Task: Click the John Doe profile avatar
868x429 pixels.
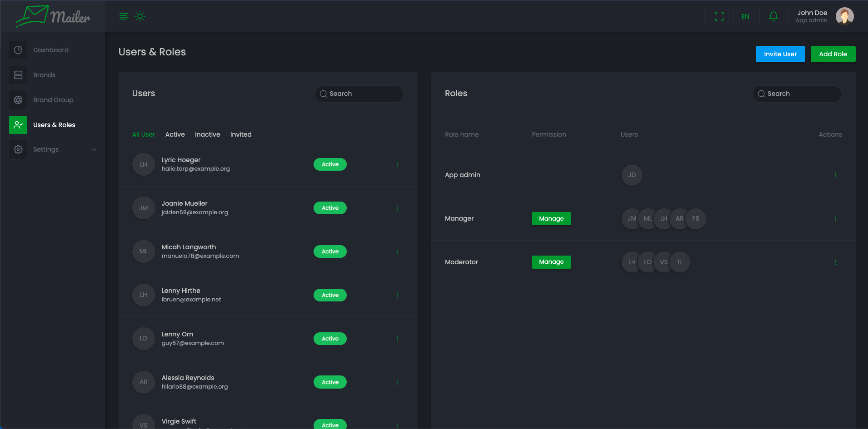Action: coord(844,16)
